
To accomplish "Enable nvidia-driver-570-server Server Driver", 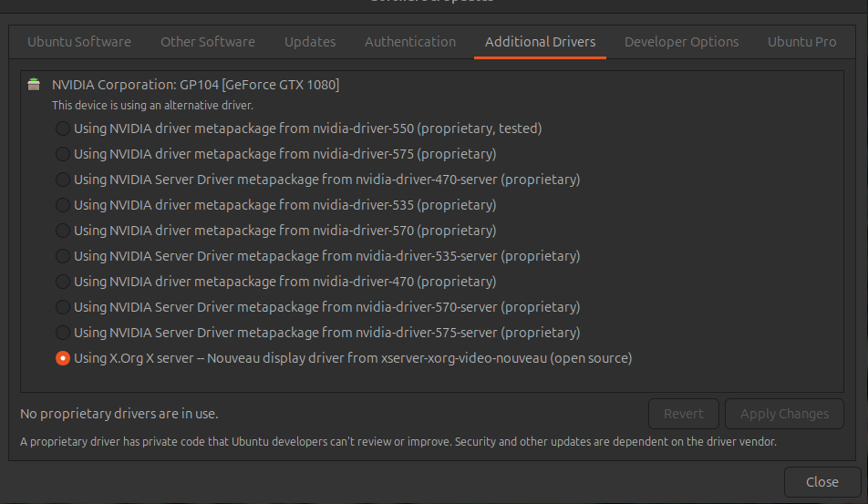I will click(x=62, y=307).
